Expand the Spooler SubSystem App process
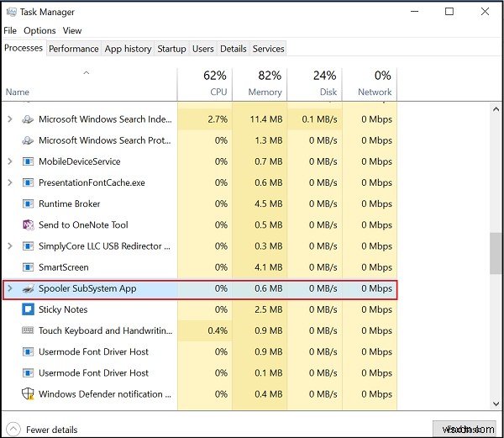The width and height of the screenshot is (504, 438). 10,288
